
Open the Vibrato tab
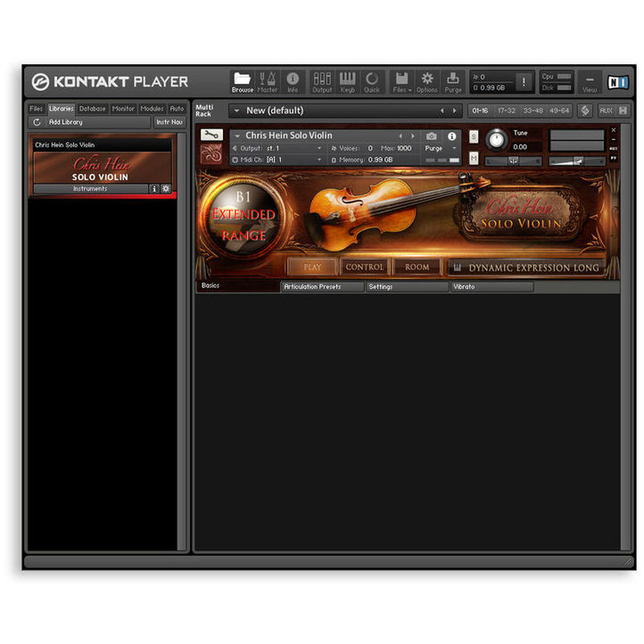[492, 286]
